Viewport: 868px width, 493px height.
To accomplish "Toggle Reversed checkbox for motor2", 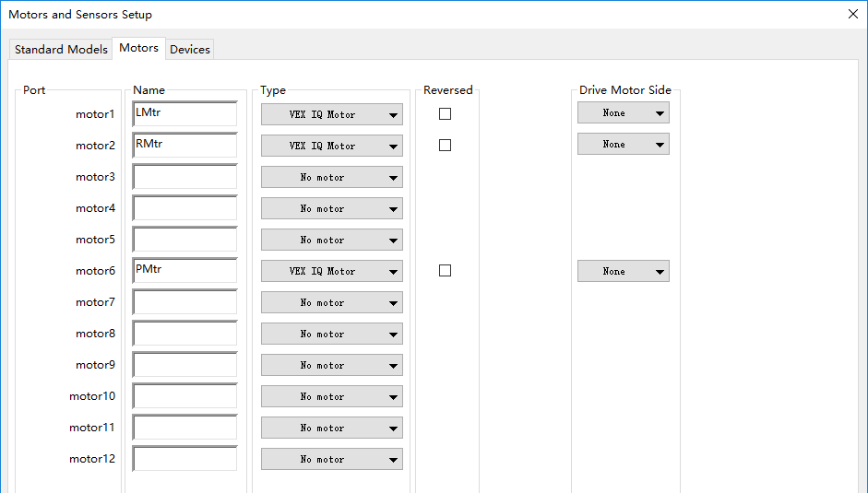I will [446, 146].
